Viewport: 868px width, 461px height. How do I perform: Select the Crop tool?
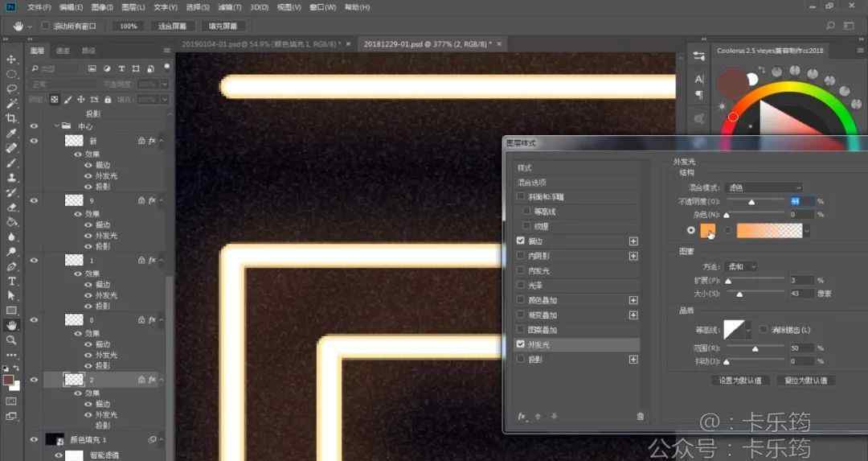click(x=11, y=118)
